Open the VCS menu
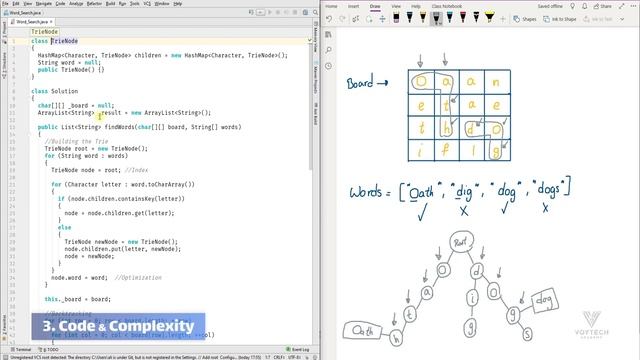Screen dimensions: 640x360 [147, 4]
